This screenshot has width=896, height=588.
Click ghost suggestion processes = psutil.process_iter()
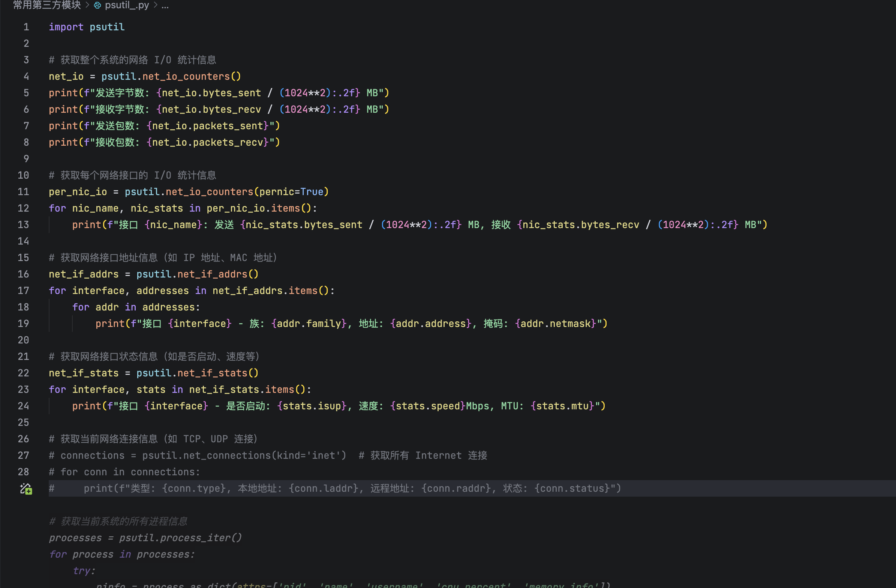pos(145,538)
